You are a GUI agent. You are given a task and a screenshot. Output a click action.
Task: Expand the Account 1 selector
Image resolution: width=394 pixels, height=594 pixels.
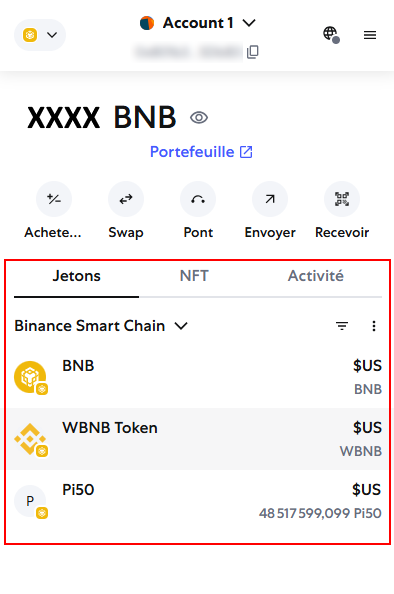point(198,23)
